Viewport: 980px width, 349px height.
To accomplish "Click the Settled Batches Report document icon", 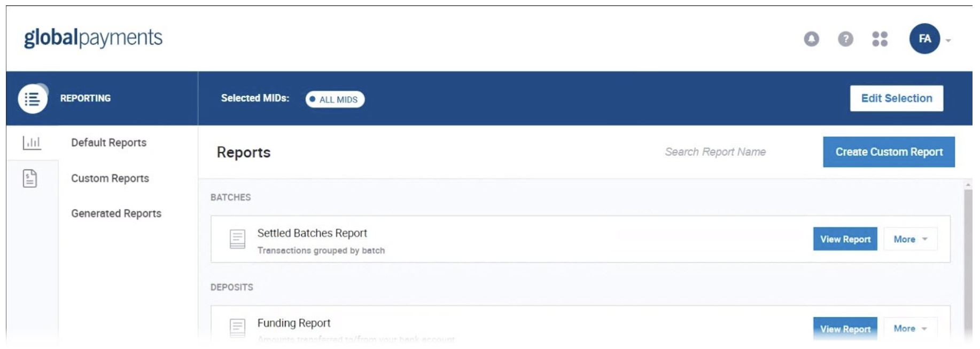I will [x=237, y=239].
